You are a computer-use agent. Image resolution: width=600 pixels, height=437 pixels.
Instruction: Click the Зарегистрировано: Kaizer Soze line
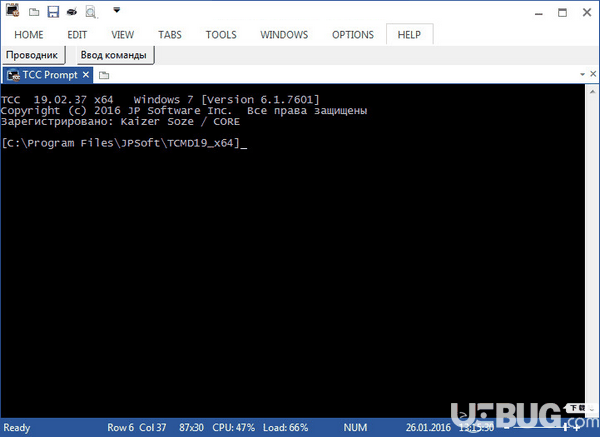120,122
